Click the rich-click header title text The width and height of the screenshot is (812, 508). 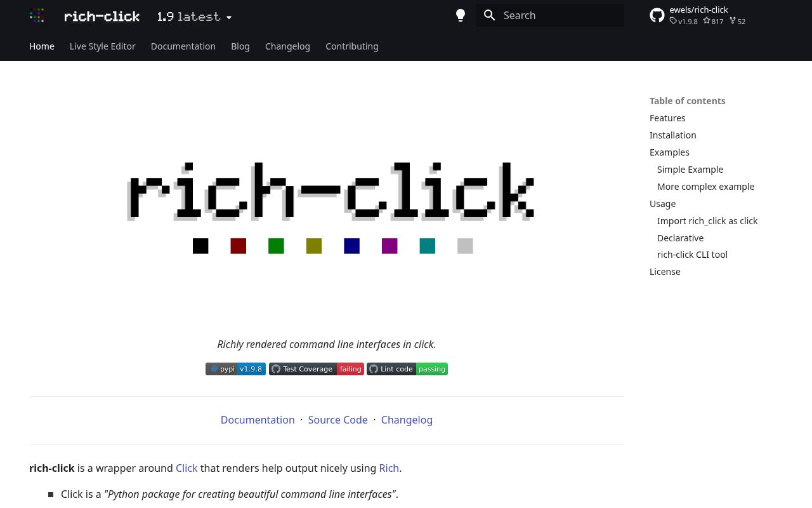click(x=102, y=17)
